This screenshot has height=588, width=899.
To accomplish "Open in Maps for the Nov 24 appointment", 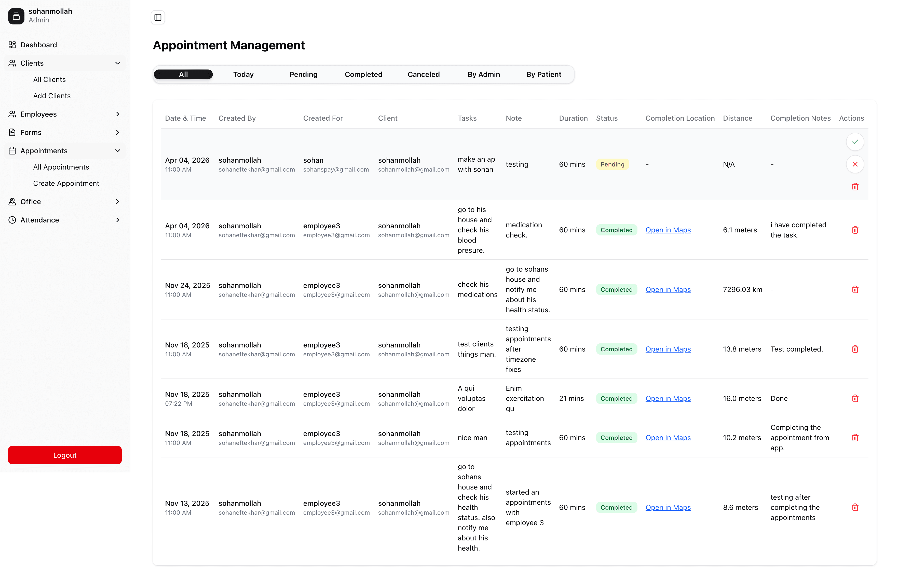I will point(668,289).
